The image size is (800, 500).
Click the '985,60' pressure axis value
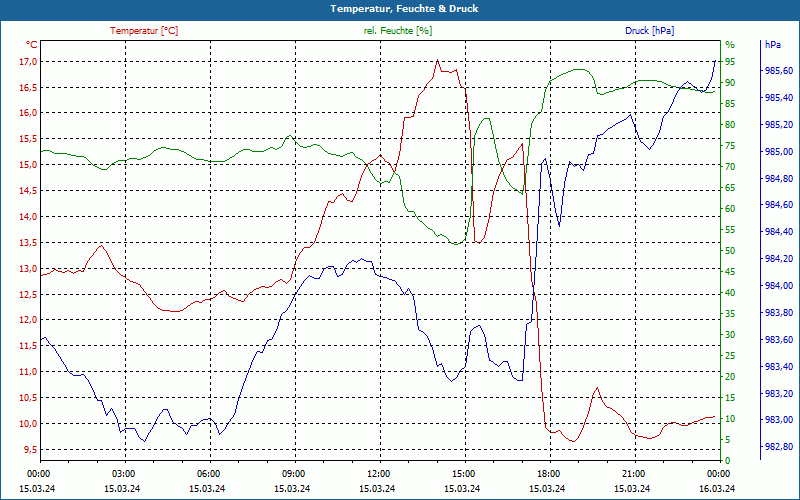tap(779, 71)
